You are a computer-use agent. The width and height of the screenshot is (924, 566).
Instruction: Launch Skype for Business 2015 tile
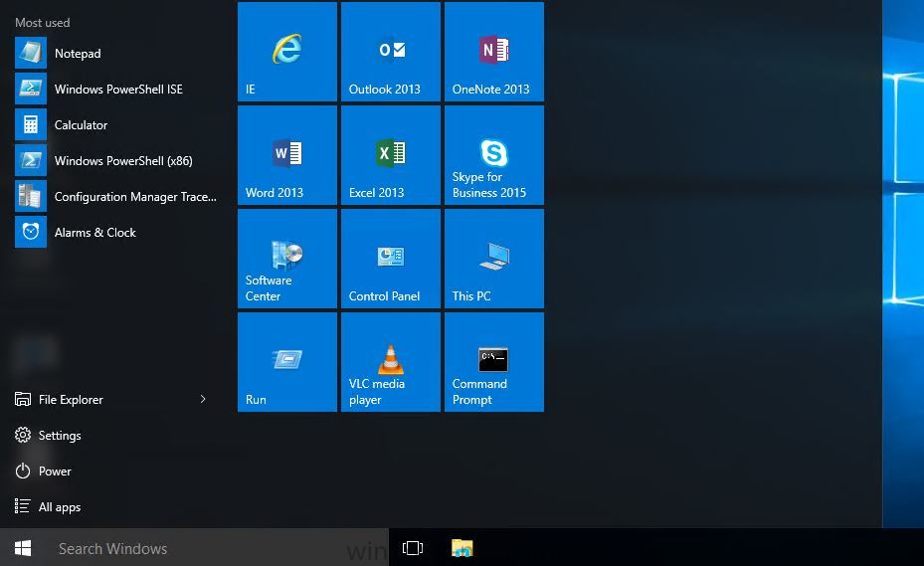[x=493, y=155]
